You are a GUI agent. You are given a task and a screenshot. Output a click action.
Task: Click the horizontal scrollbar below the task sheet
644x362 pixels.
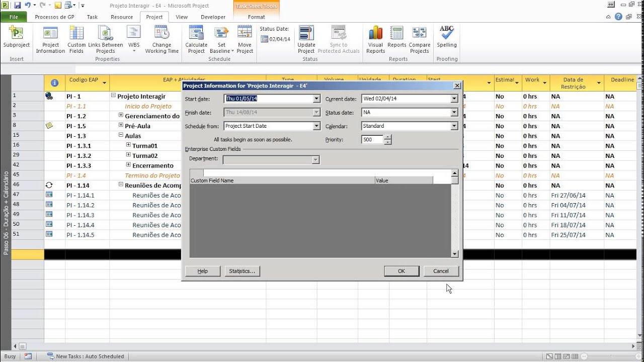coord(325,346)
